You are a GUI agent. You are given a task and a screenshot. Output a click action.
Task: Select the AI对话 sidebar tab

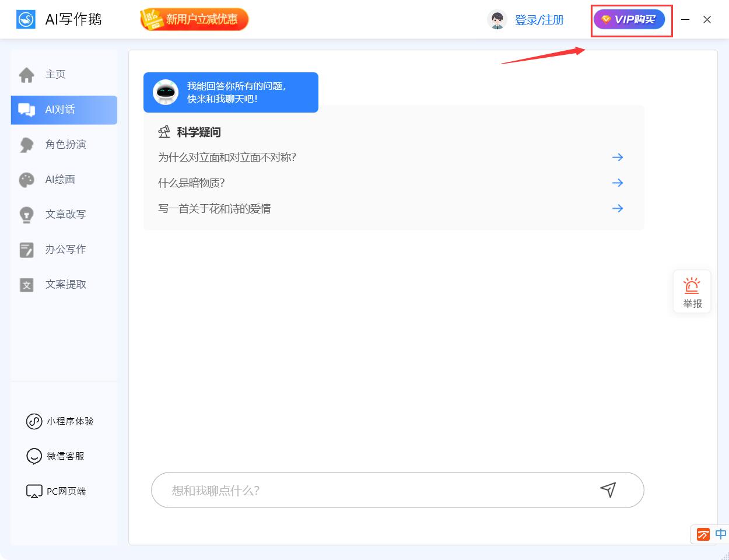[x=64, y=110]
